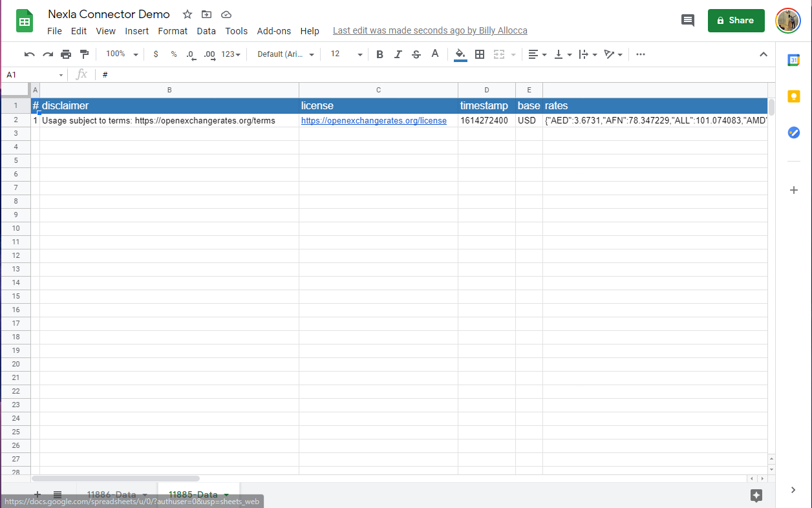Screen dimensions: 812x508
Task: Toggle italic formatting
Action: tap(398, 54)
